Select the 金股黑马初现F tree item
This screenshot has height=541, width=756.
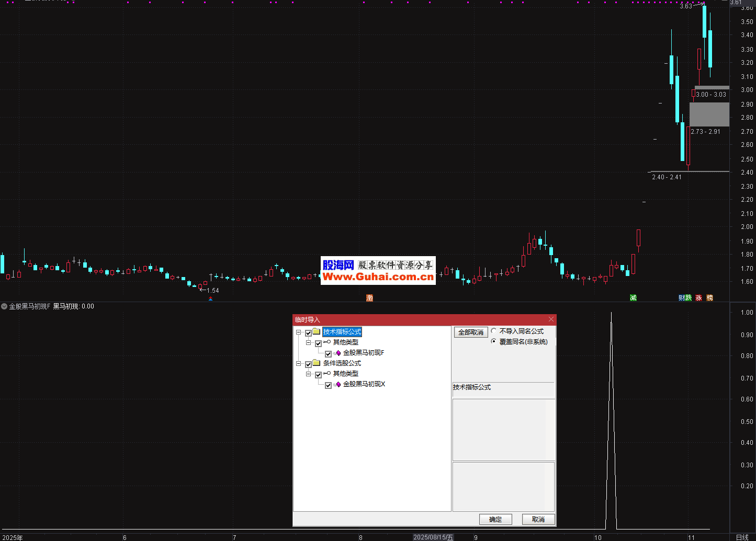point(363,353)
